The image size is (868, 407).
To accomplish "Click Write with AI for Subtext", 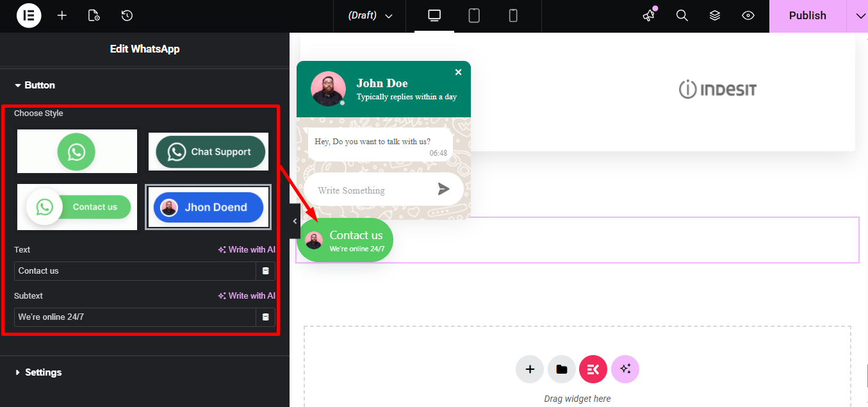I will coord(246,295).
